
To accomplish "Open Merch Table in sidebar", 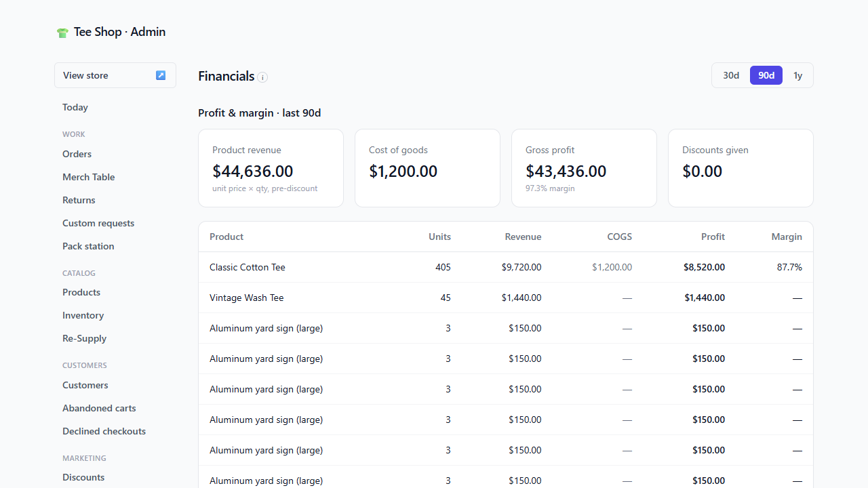I will click(x=89, y=177).
